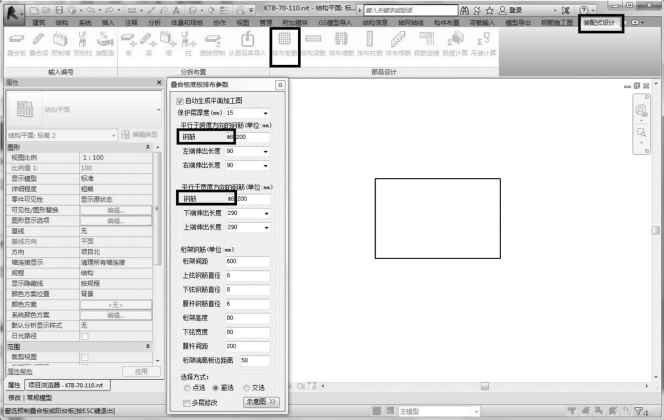
Task: Select the 点选 radio button
Action: tap(187, 388)
